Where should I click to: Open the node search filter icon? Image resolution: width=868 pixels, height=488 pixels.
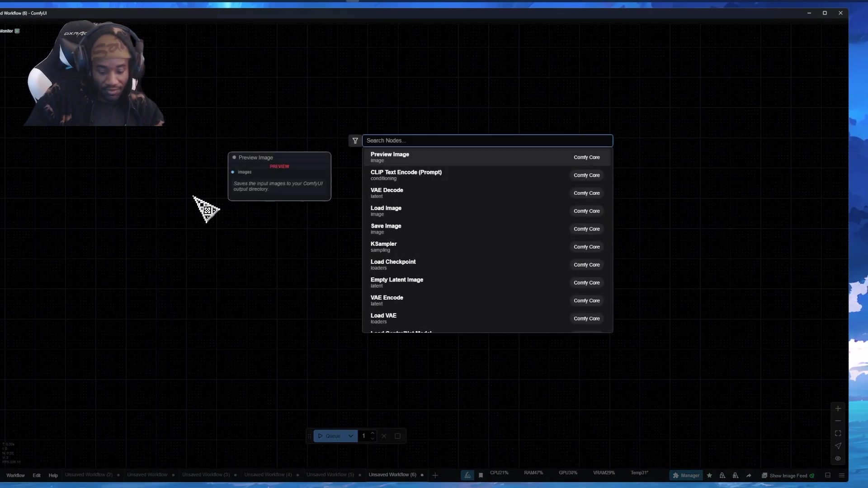coord(355,141)
